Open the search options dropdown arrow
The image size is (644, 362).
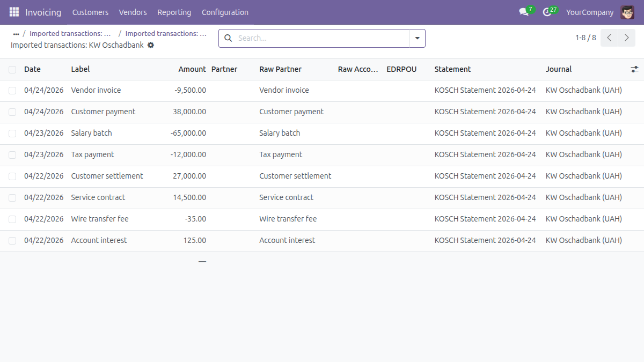click(418, 38)
